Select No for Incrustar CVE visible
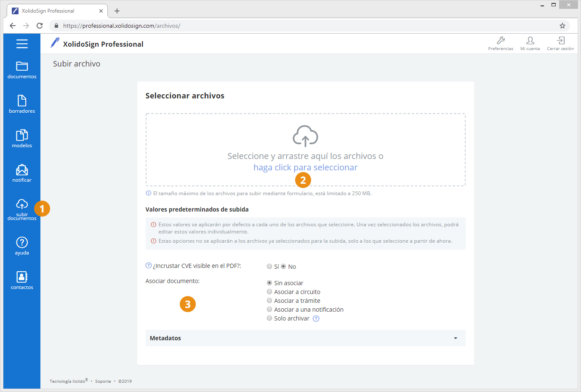581x392 pixels. tap(283, 266)
